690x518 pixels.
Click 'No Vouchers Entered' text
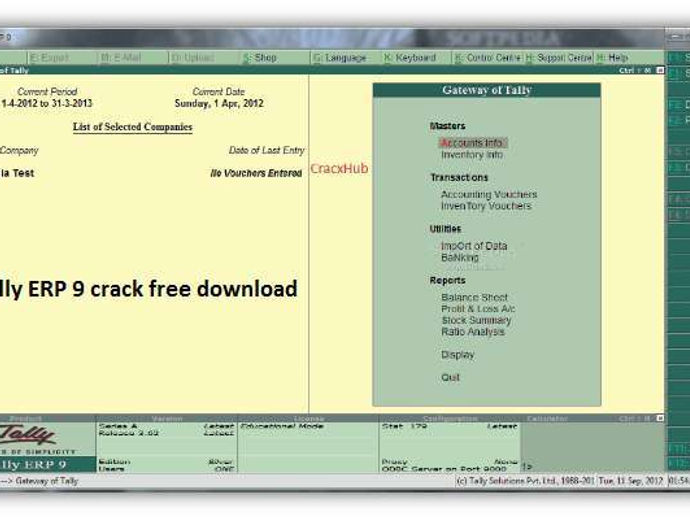coord(256,173)
